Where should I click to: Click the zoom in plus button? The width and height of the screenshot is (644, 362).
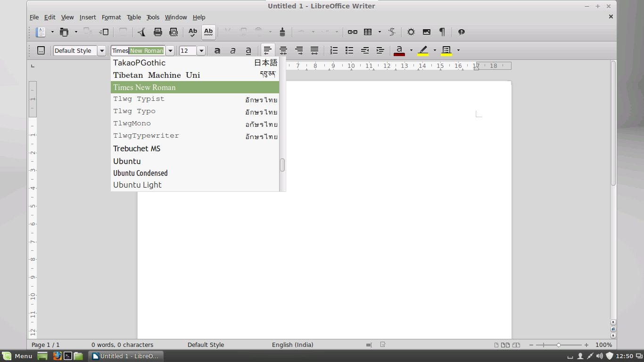(586, 345)
